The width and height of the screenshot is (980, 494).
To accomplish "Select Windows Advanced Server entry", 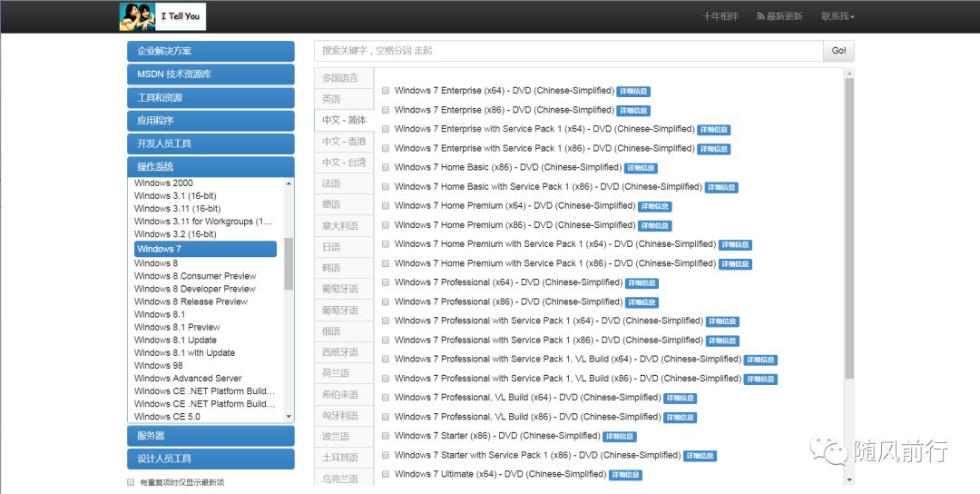I will tap(188, 379).
